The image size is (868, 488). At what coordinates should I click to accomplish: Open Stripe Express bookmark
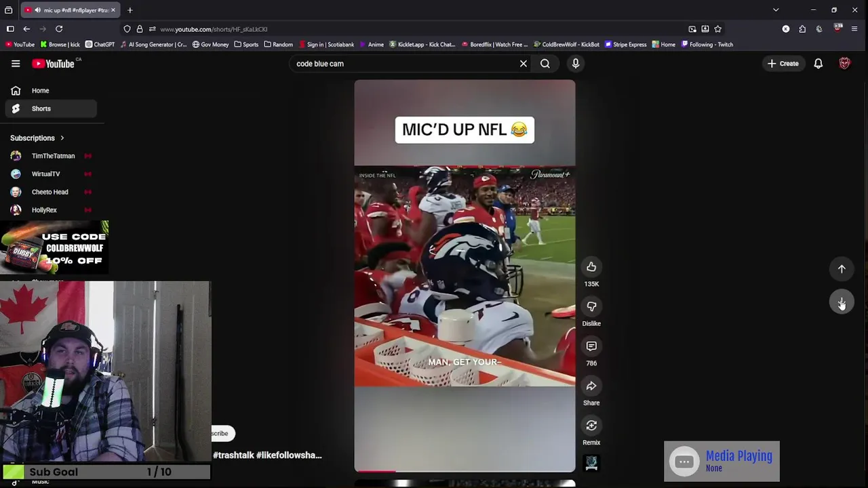625,45
